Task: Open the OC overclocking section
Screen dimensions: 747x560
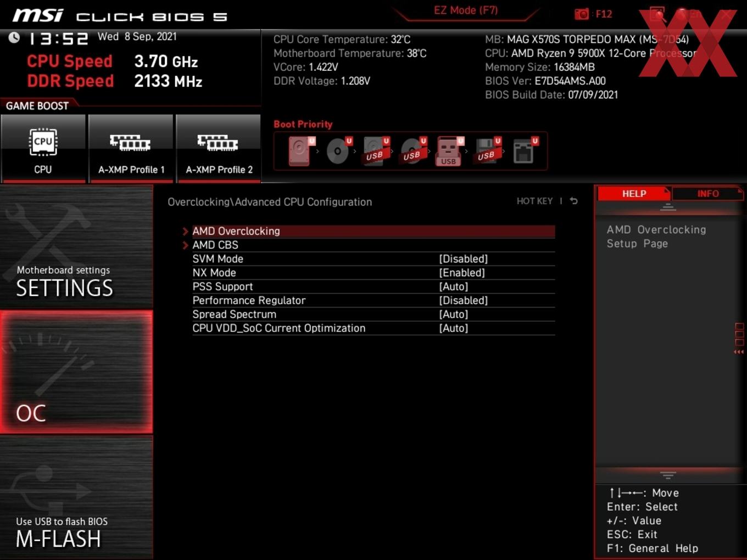Action: pos(76,372)
